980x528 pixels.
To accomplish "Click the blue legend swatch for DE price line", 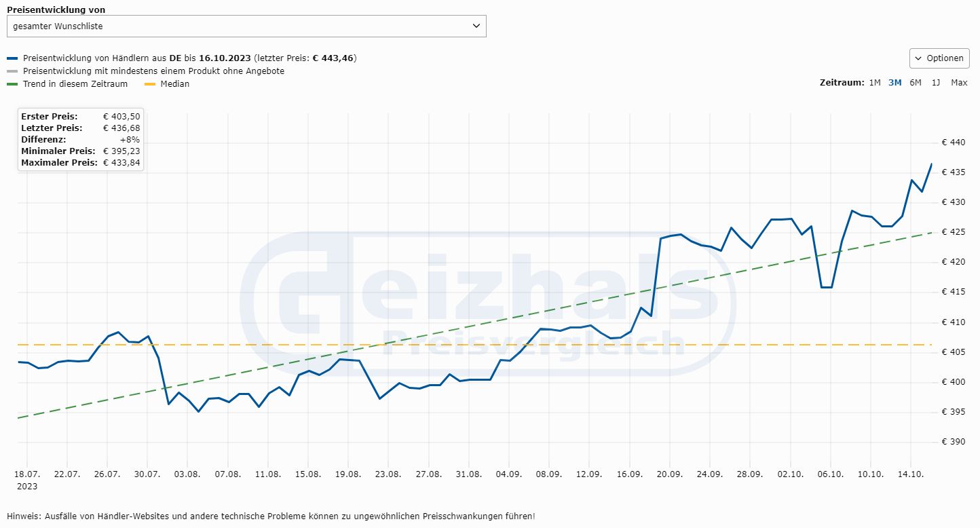I will pyautogui.click(x=12, y=58).
